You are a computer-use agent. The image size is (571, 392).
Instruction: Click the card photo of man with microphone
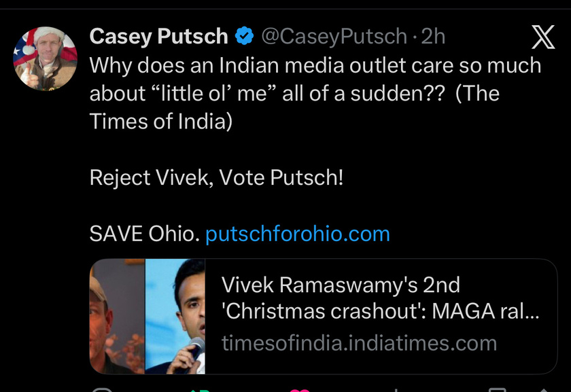click(175, 317)
